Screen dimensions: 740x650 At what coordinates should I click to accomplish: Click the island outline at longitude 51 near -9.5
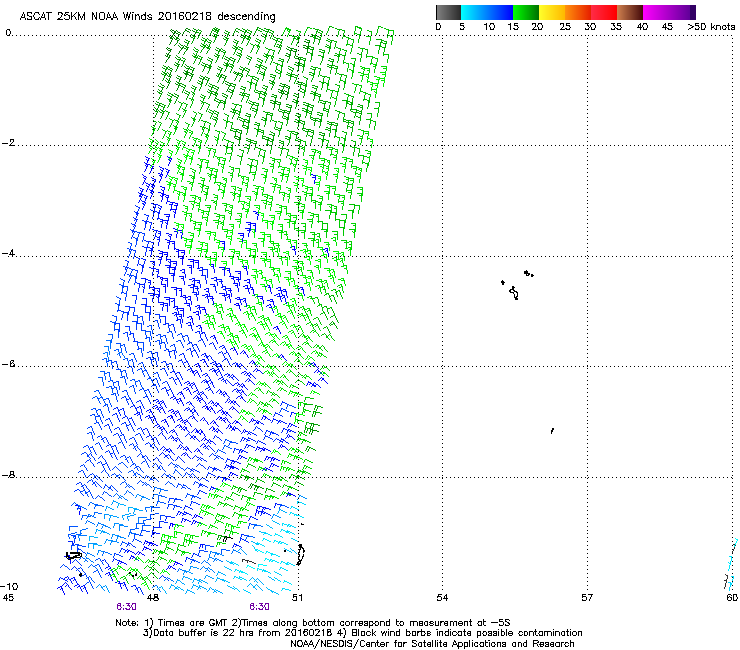point(300,555)
